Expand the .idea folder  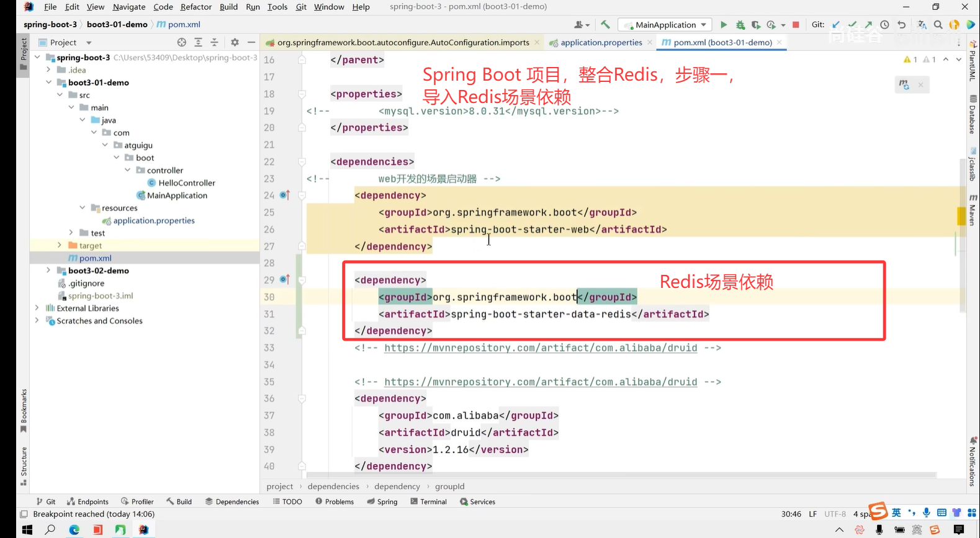pos(49,69)
